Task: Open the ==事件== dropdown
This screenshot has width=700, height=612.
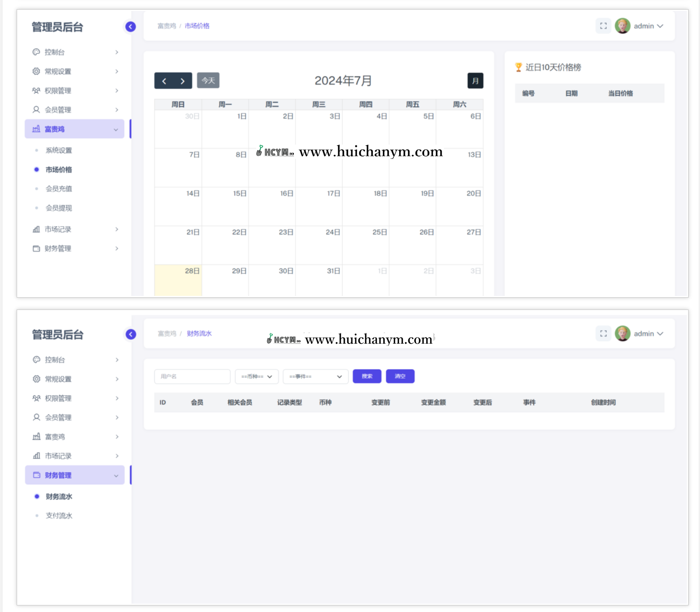Action: [315, 377]
